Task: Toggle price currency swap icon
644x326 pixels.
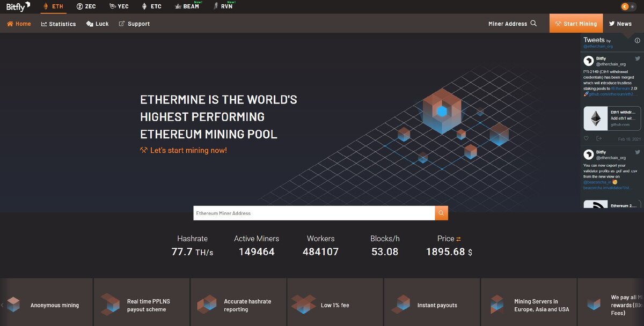Action: (x=459, y=239)
